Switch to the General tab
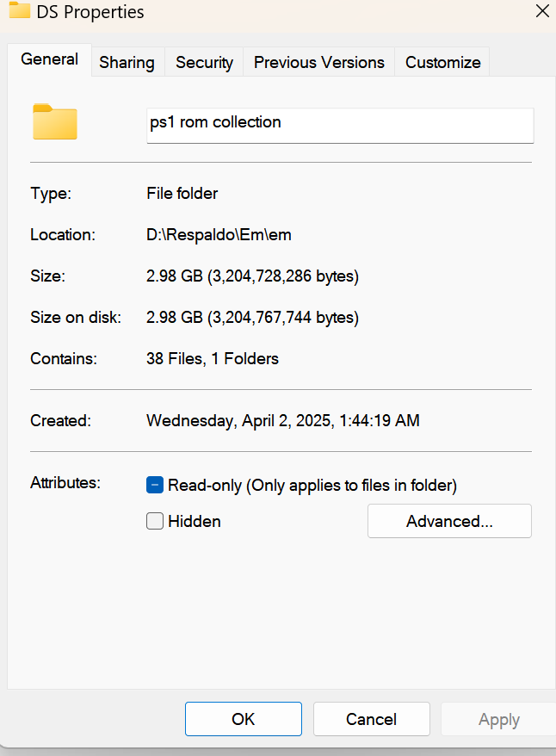This screenshot has width=556, height=756. (x=49, y=59)
